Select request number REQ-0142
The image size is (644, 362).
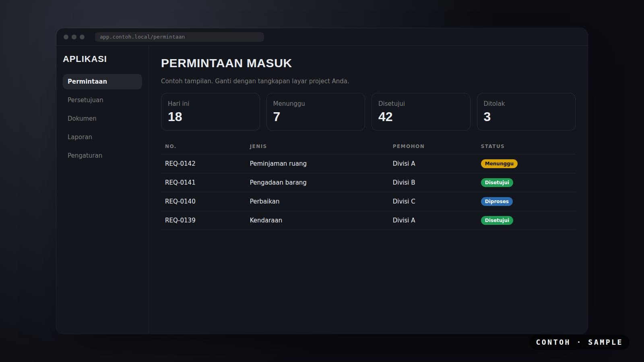point(180,164)
